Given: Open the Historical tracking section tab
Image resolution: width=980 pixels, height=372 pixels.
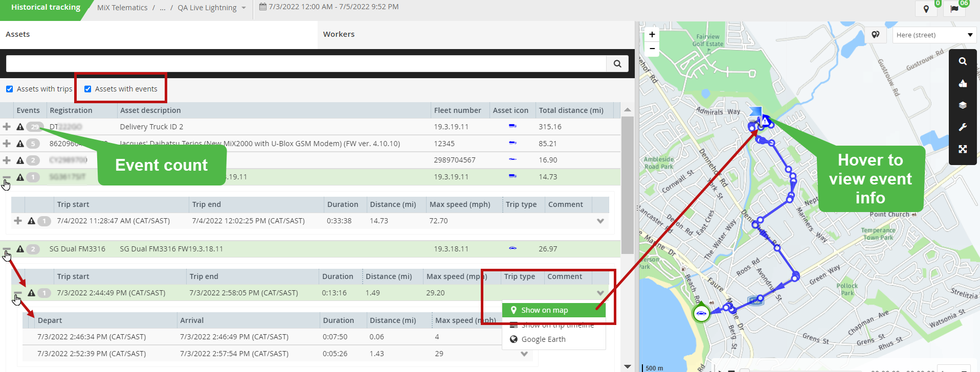Looking at the screenshot, I should tap(46, 7).
